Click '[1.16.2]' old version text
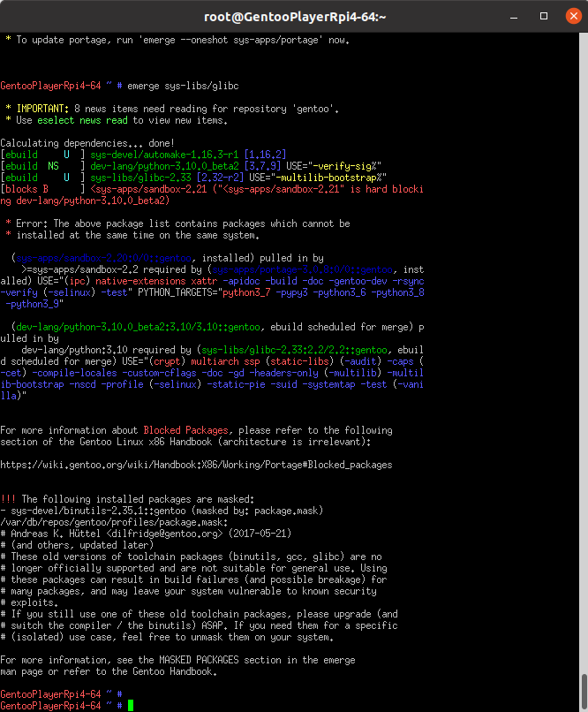The height and width of the screenshot is (712, 588). (x=265, y=155)
